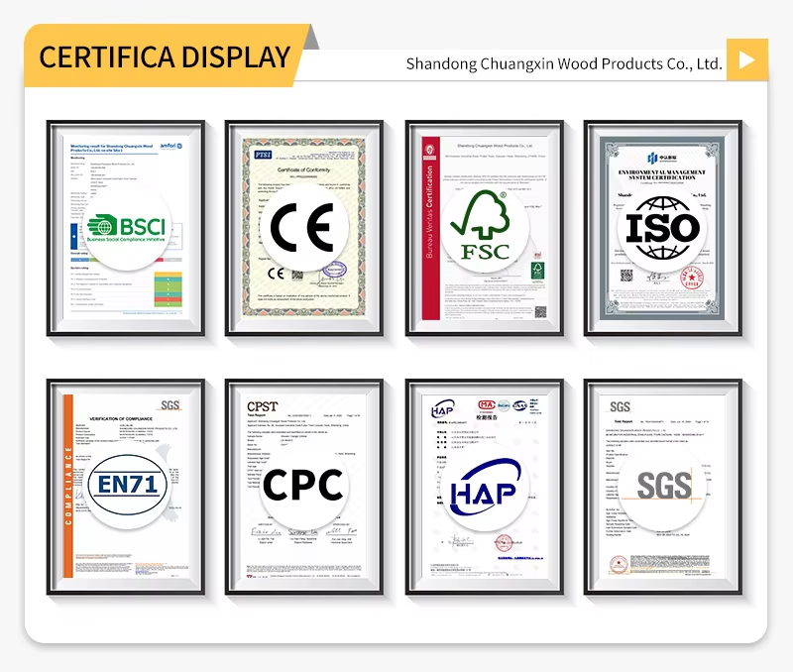Click Shandong Chuangxin Wood Products Co., Ltd. text
The image size is (793, 672).
pyautogui.click(x=564, y=64)
